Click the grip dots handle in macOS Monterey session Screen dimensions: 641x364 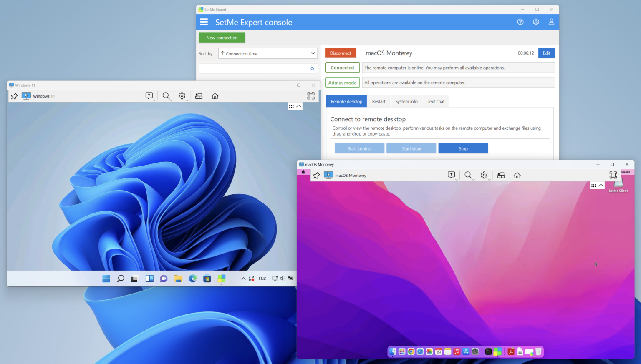coord(593,186)
